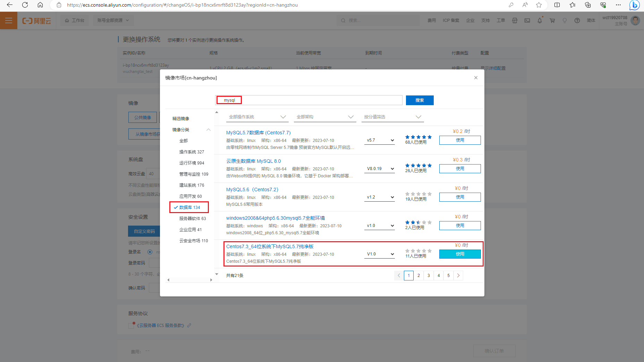Open the 工作台 workbench button
The height and width of the screenshot is (362, 644).
75,20
